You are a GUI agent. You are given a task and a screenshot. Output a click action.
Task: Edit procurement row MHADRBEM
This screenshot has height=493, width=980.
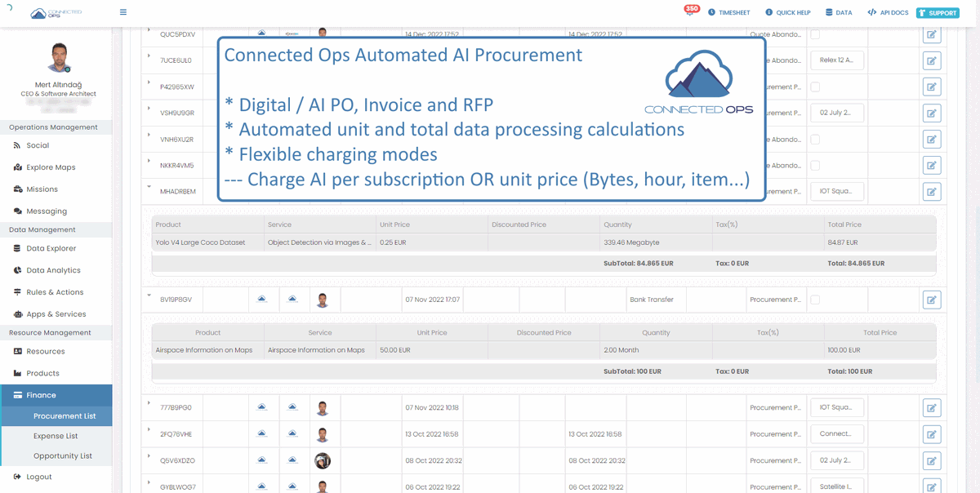click(932, 191)
